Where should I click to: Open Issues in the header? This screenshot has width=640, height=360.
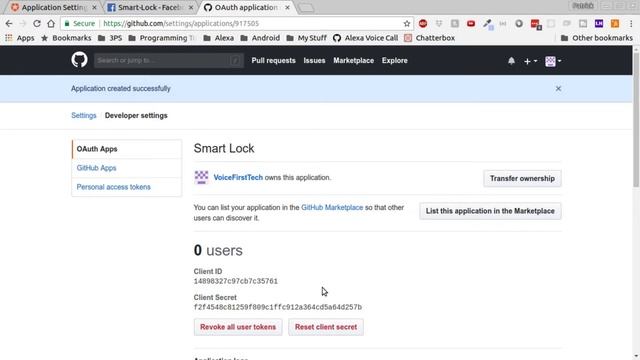[314, 60]
